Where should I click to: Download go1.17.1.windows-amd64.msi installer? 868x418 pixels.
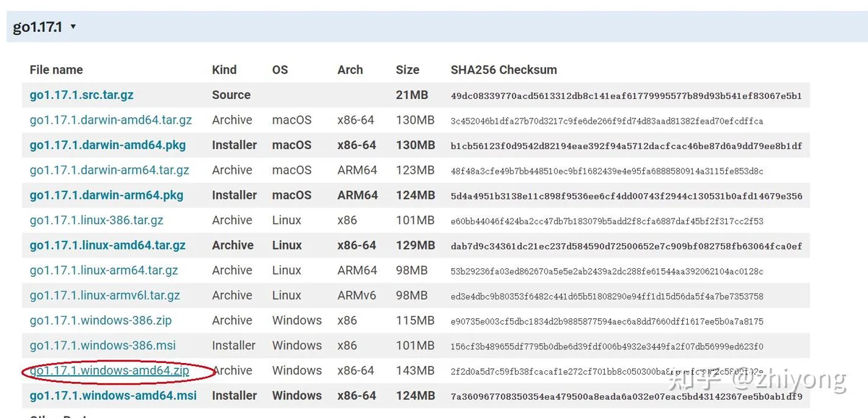tap(113, 396)
